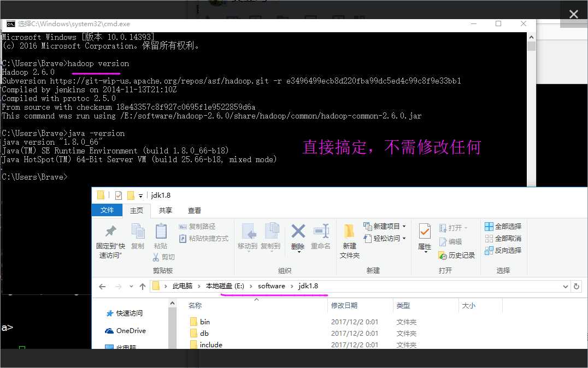Screen dimensions: 588x368
Task: Pin to Quick access in Explorer ribbon
Action: (x=110, y=241)
